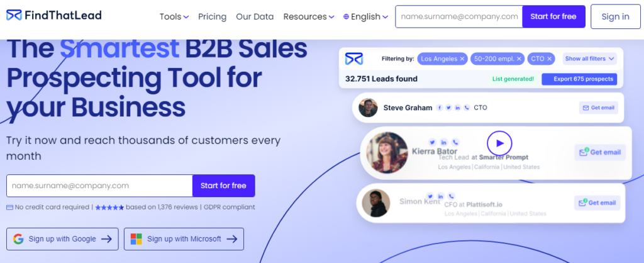Open the Pricing page
644x263 pixels.
(213, 17)
